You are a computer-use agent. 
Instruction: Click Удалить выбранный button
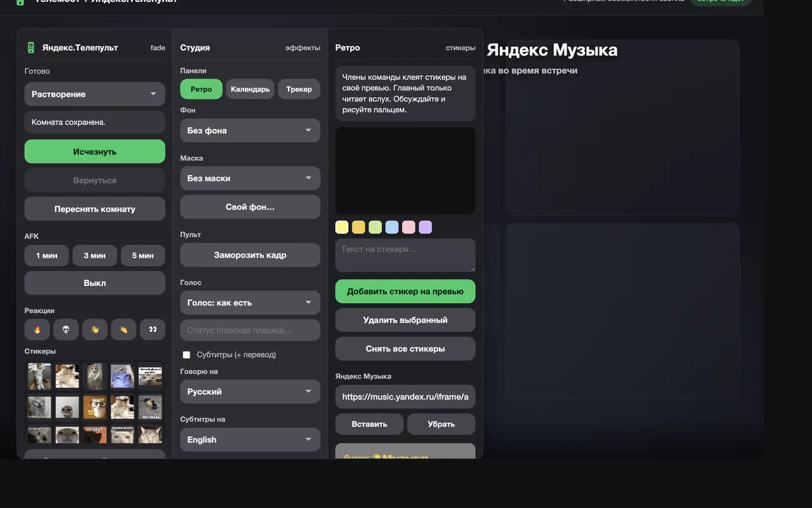point(405,320)
